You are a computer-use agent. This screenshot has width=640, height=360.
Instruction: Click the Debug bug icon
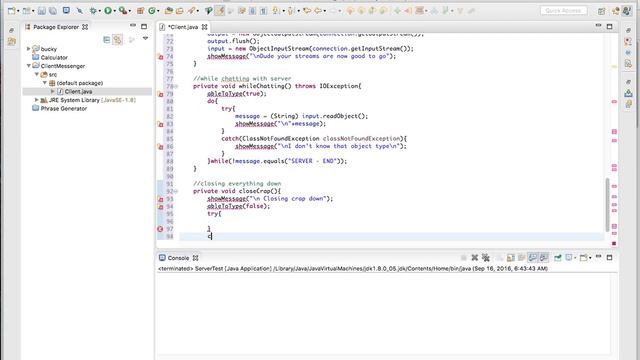[93, 11]
